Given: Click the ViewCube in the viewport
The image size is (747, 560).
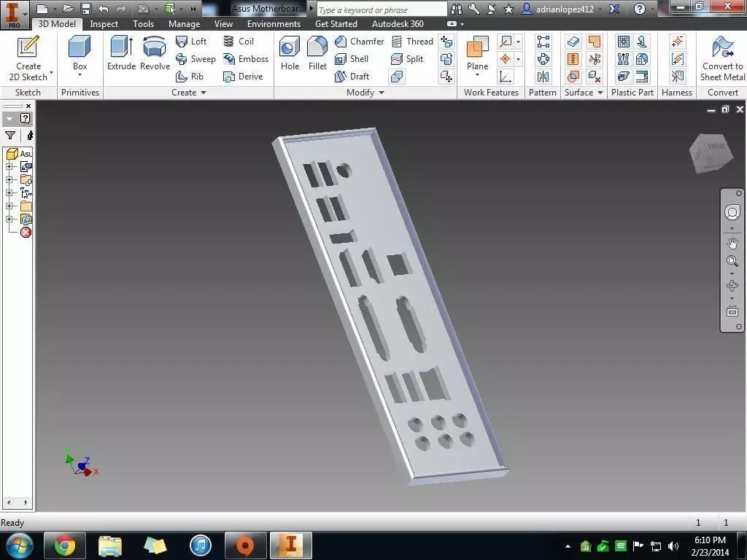Looking at the screenshot, I should tap(711, 153).
